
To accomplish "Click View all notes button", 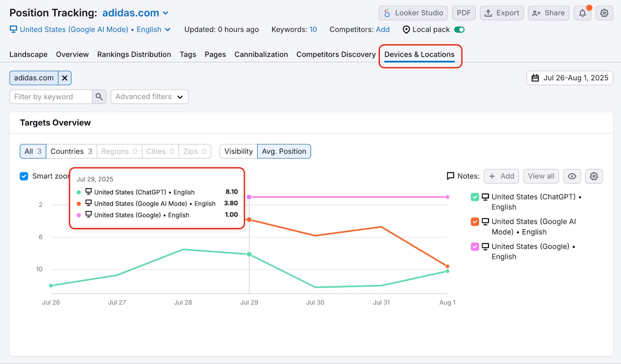I will 541,176.
